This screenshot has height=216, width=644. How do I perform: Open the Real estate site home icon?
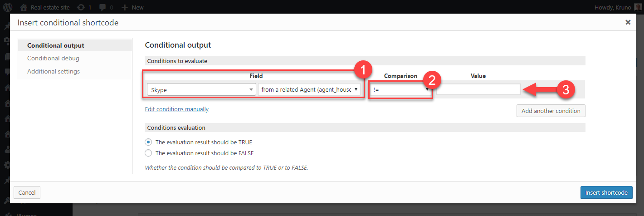click(x=24, y=7)
